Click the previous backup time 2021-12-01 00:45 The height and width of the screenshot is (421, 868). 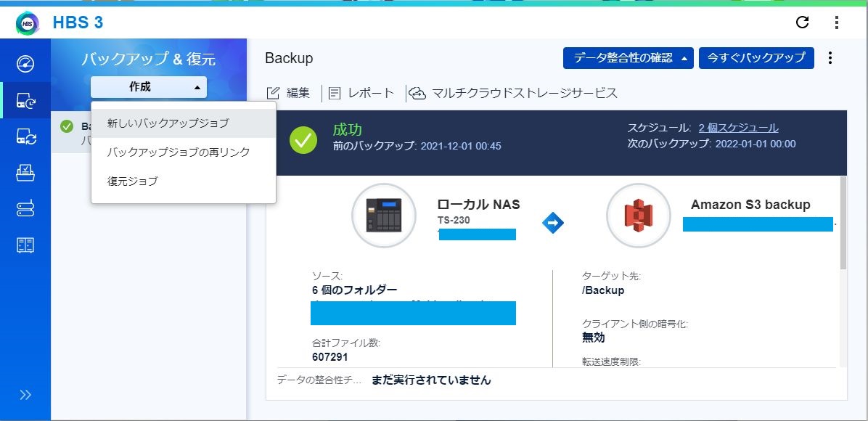click(461, 146)
